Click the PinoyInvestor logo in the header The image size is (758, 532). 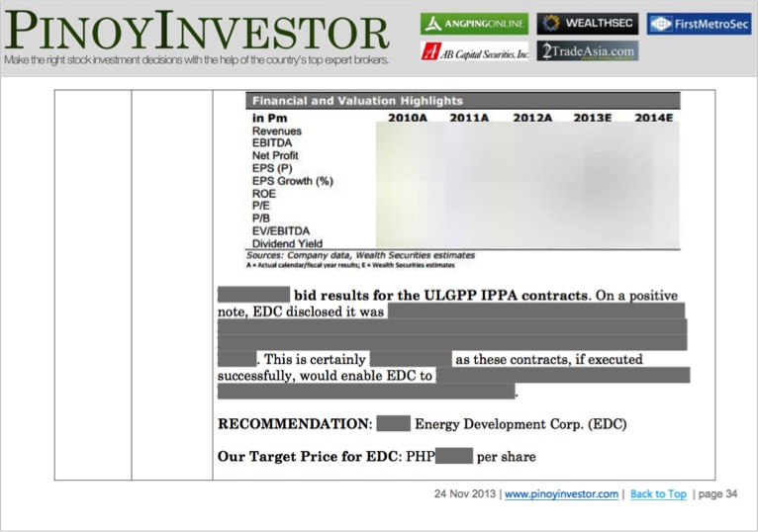pos(196,30)
